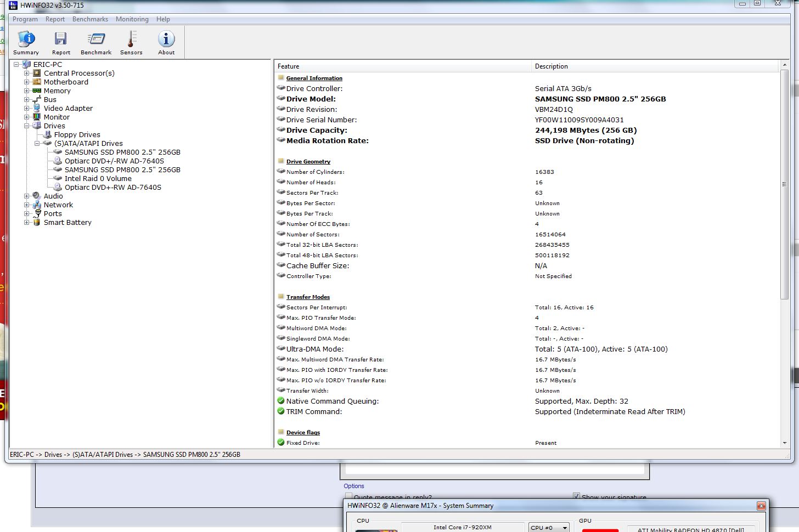Collapse the Drives tree node

26,126
